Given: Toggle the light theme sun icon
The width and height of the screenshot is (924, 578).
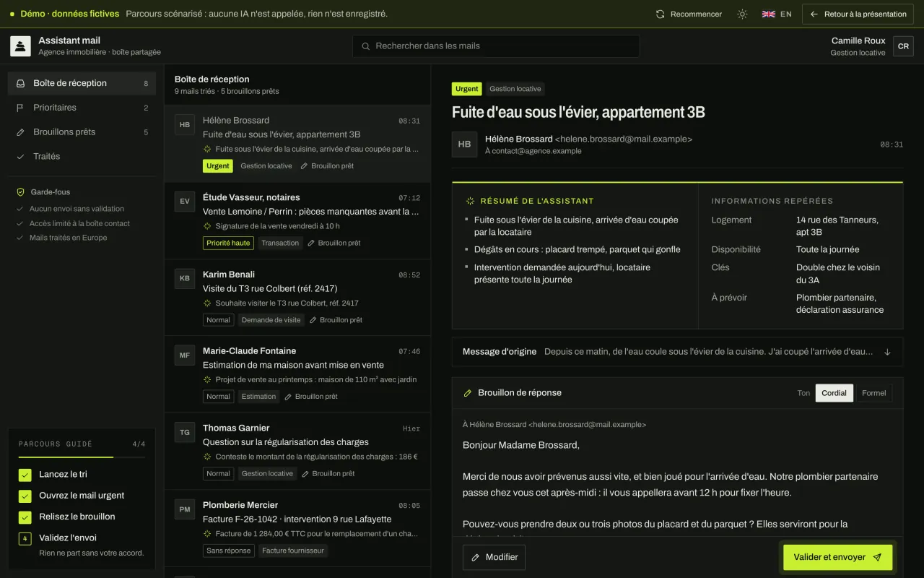Looking at the screenshot, I should [x=742, y=14].
